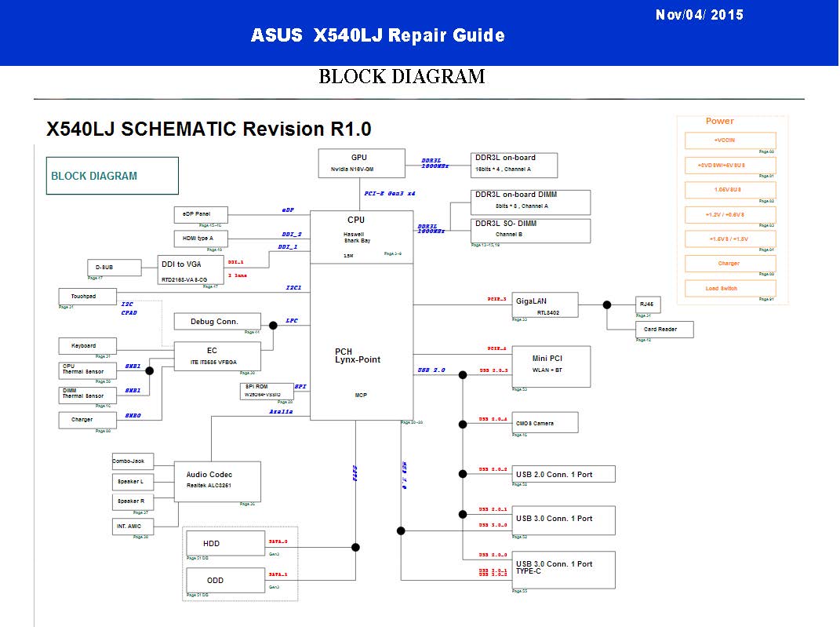840x627 pixels.
Task: Click the +1.2V / +0.6VS power block
Action: click(x=730, y=214)
